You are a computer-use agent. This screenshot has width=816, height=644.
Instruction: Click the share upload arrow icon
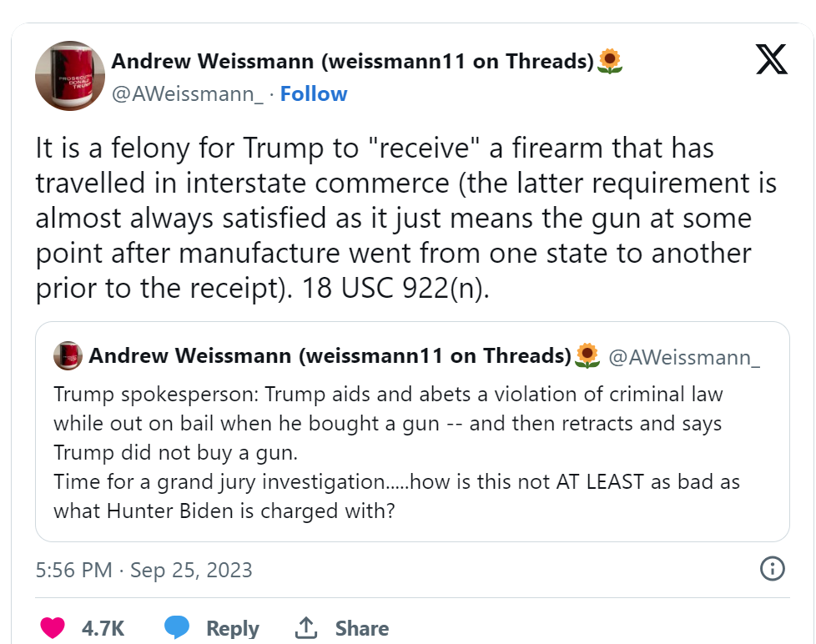pos(306,627)
